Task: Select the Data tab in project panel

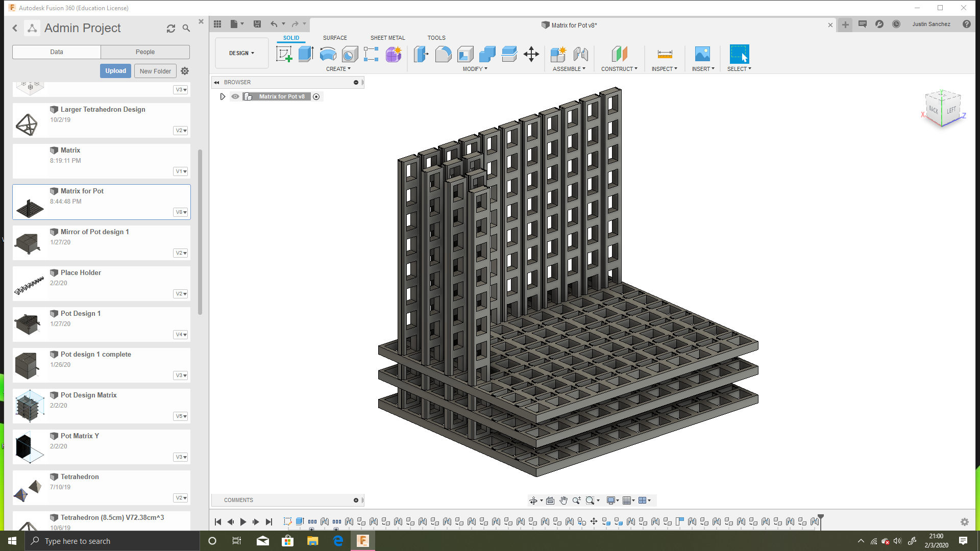Action: (x=57, y=52)
